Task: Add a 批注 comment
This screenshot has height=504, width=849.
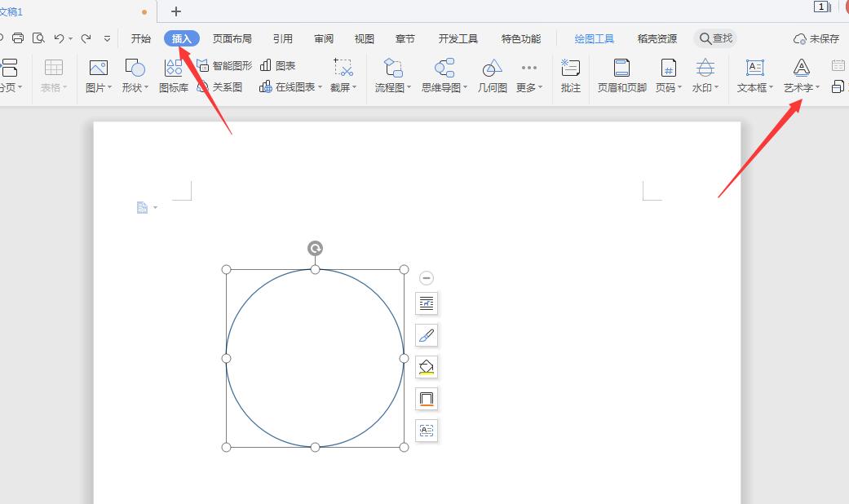Action: 571,75
